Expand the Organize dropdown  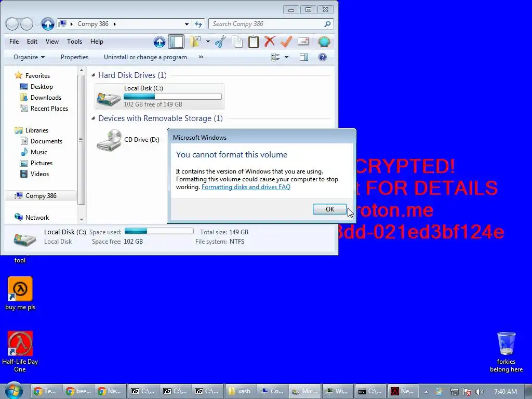29,57
